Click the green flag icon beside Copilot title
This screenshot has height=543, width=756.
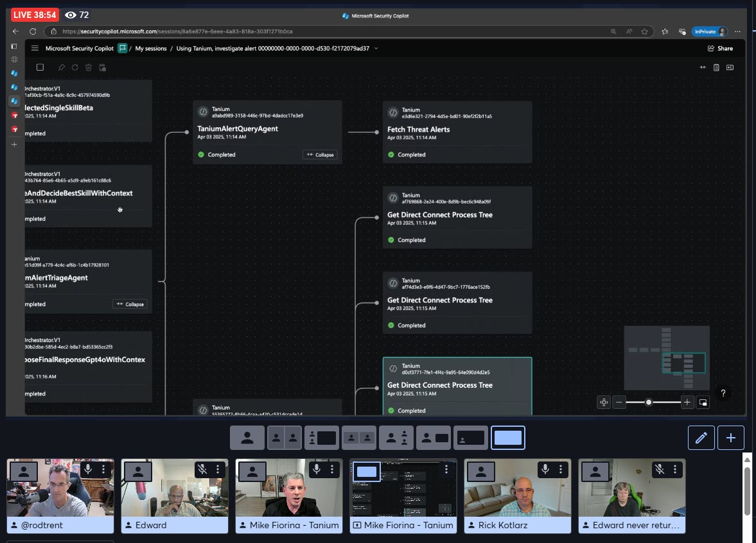[x=123, y=48]
